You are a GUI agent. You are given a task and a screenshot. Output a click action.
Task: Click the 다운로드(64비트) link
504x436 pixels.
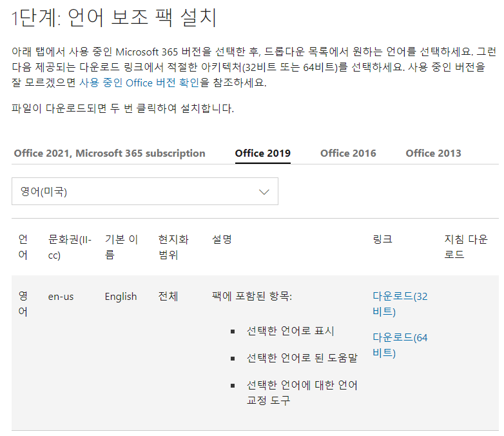coord(400,345)
